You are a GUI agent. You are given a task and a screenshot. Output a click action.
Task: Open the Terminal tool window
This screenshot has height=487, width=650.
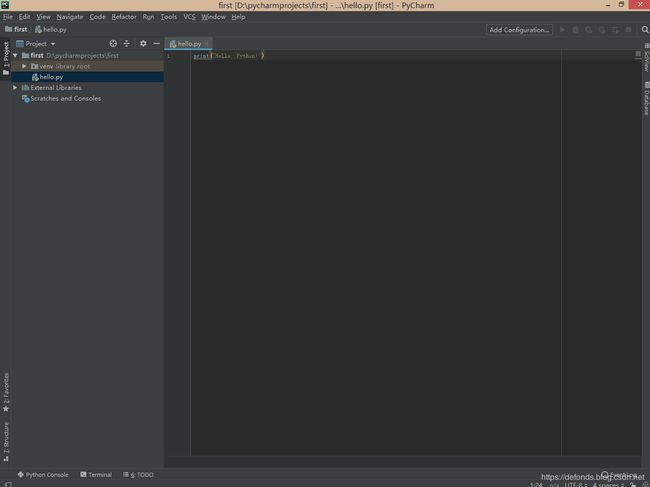click(x=96, y=475)
